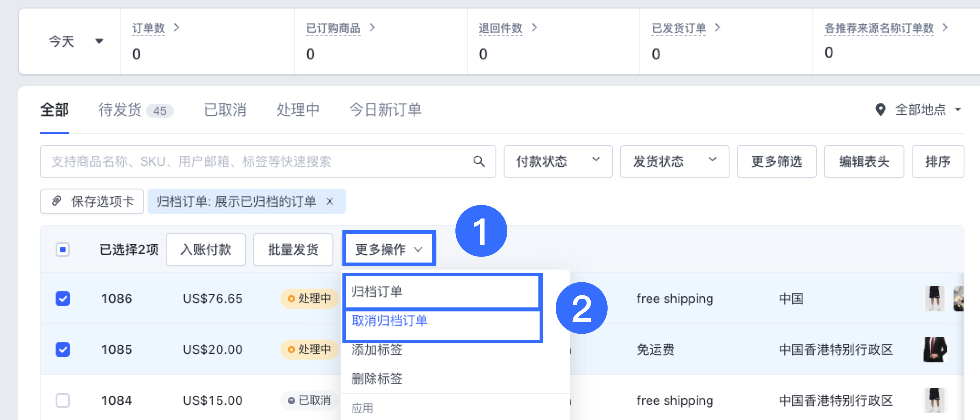Open order 1086 product thumbnail

(934, 298)
